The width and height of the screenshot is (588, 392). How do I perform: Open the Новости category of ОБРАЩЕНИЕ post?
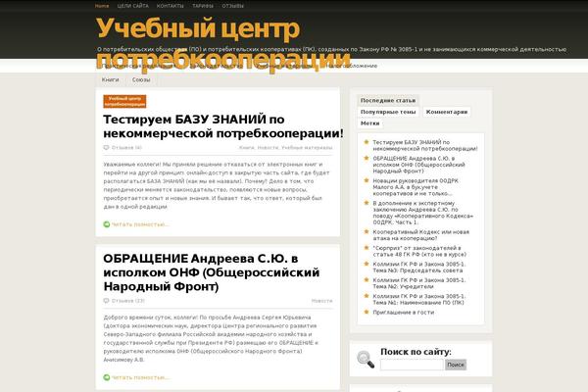321,301
